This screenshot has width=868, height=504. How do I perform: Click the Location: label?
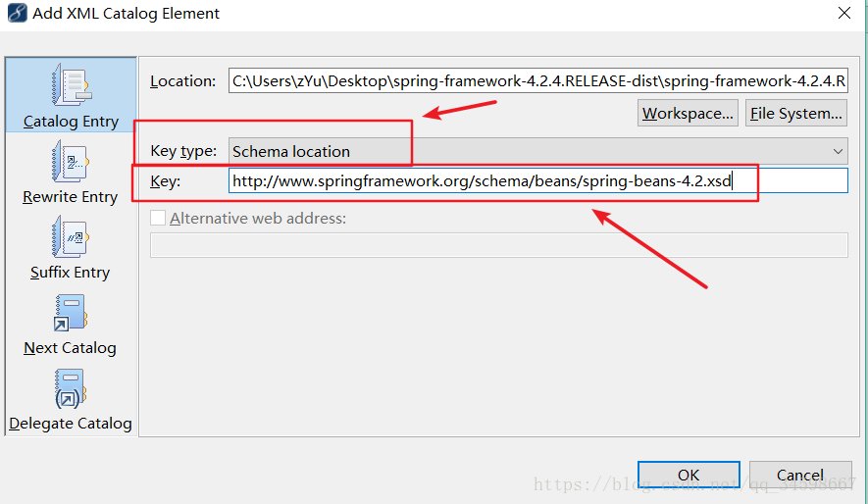click(x=182, y=81)
